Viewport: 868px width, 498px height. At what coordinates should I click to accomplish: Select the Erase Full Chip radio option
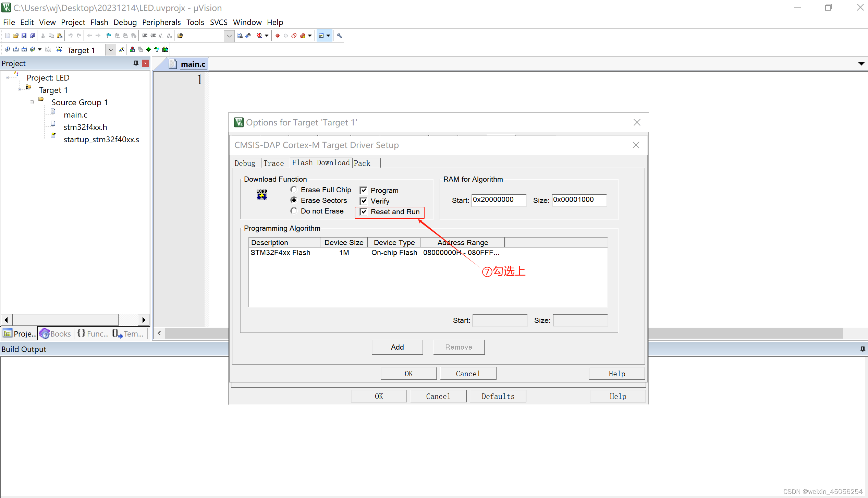pyautogui.click(x=294, y=190)
